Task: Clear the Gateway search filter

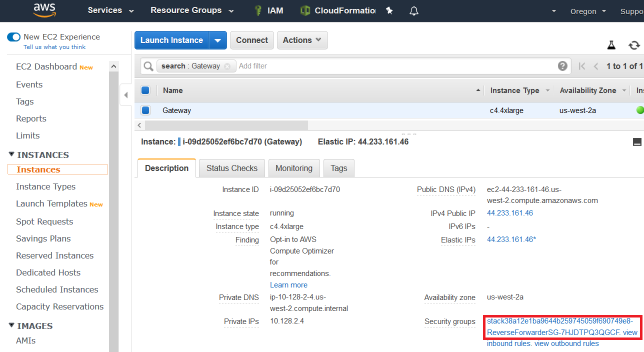Action: pyautogui.click(x=227, y=65)
